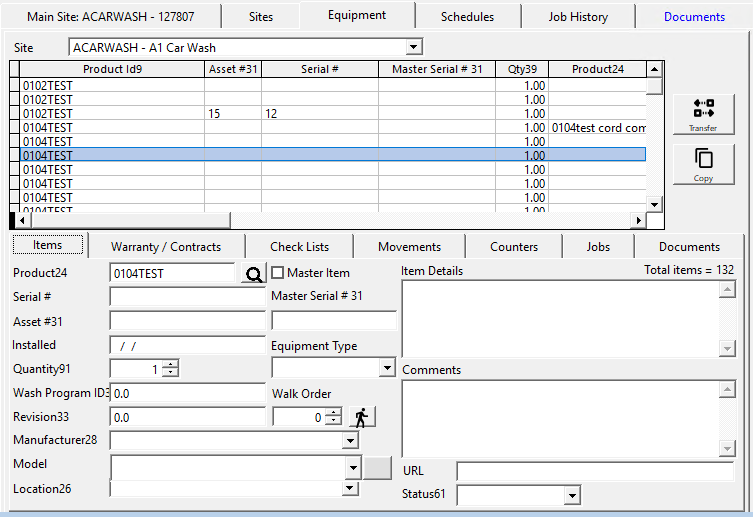Open the Warranty / Contracts tab

pyautogui.click(x=166, y=246)
